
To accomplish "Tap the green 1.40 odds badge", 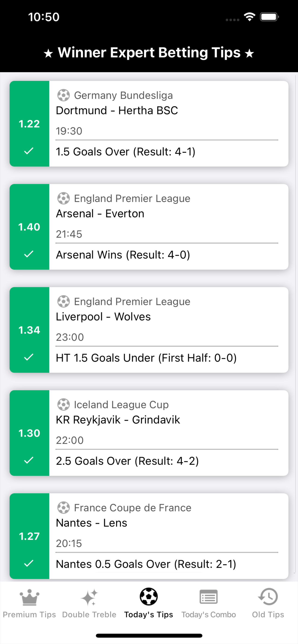I will (29, 227).
